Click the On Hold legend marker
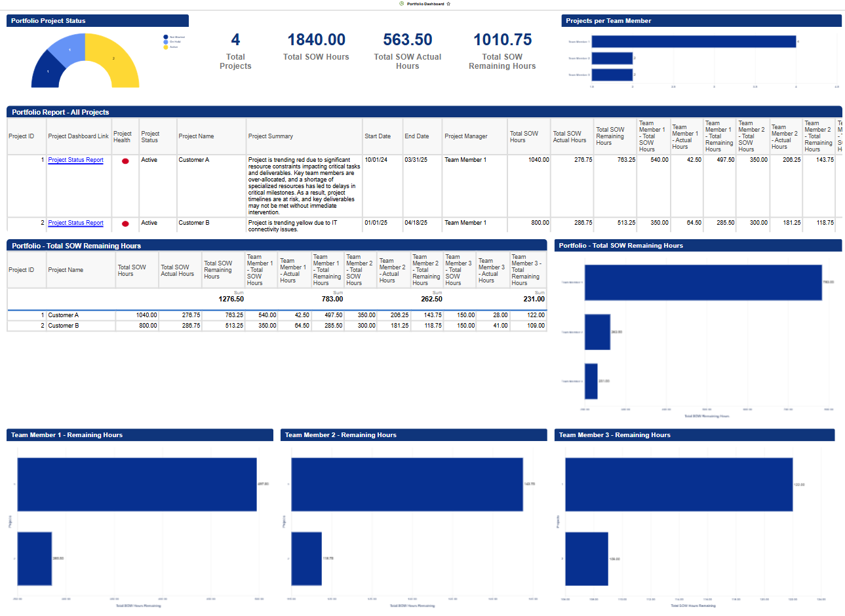This screenshot has width=845, height=616. pos(166,42)
